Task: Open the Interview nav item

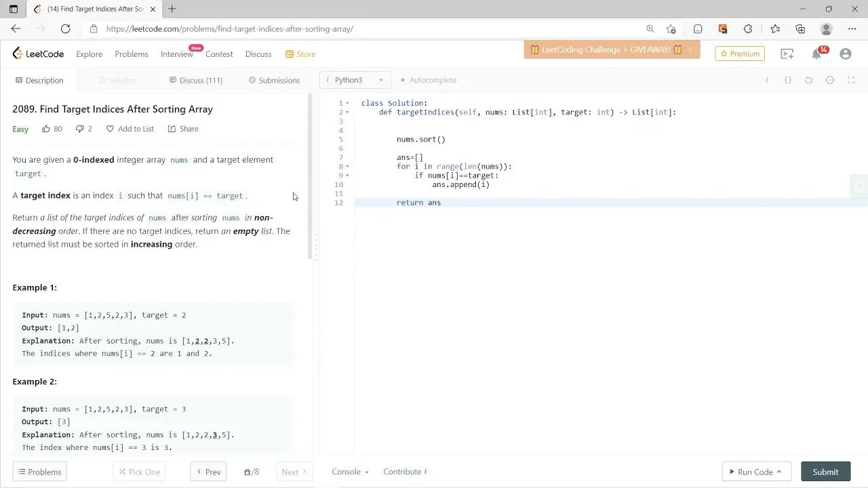Action: pyautogui.click(x=176, y=54)
